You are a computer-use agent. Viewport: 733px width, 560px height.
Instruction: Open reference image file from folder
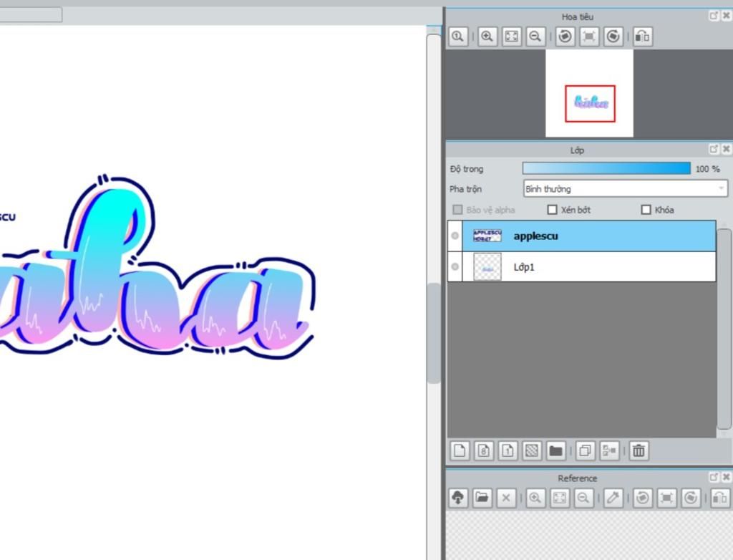482,498
